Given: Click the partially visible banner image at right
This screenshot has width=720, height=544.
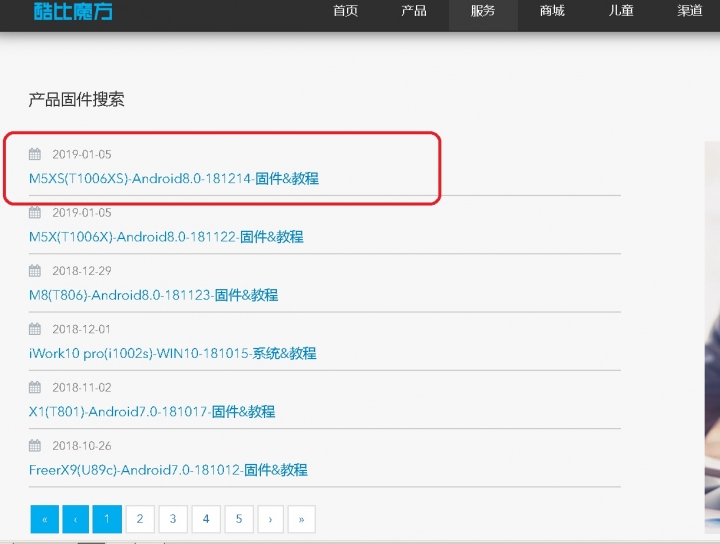Looking at the screenshot, I should [x=712, y=337].
